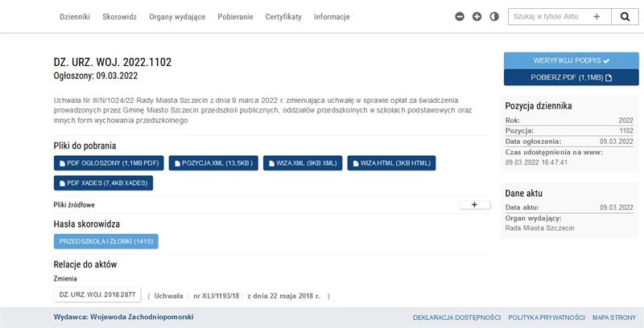Screen dimensions: 644x328
Task: Download the WIZA.HTML file
Action: click(x=391, y=163)
